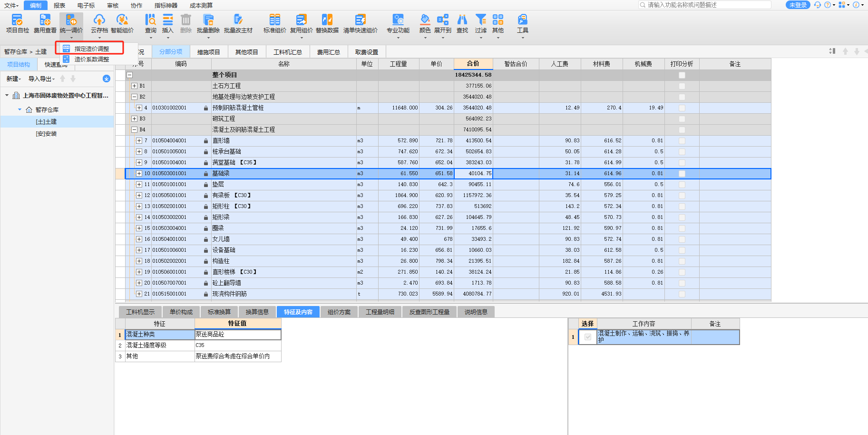Toggle 打印分析 checkbox for 构造柱 row
The height and width of the screenshot is (435, 868).
[x=682, y=261]
